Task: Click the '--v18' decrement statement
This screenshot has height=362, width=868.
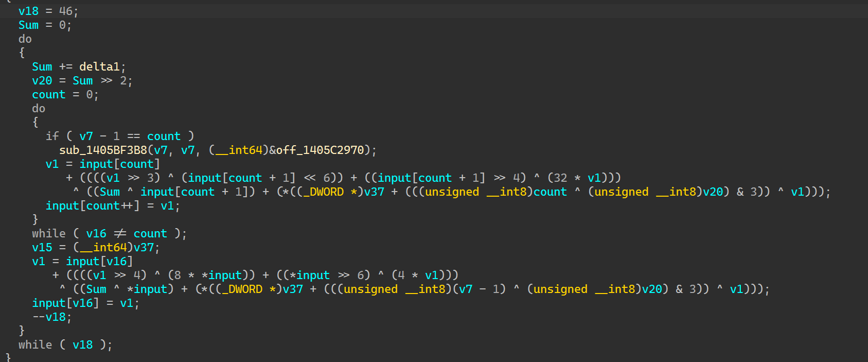Action: point(51,317)
